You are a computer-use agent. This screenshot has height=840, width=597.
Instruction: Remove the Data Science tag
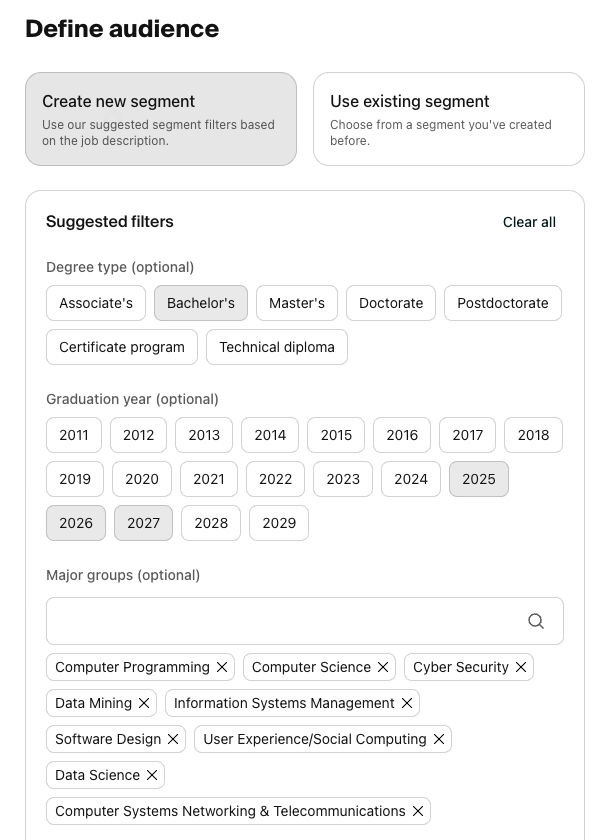[x=152, y=775]
